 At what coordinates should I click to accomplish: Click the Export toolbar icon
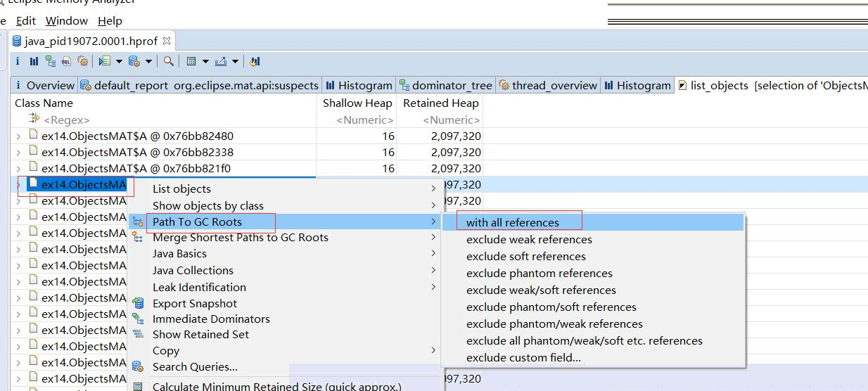tap(221, 61)
